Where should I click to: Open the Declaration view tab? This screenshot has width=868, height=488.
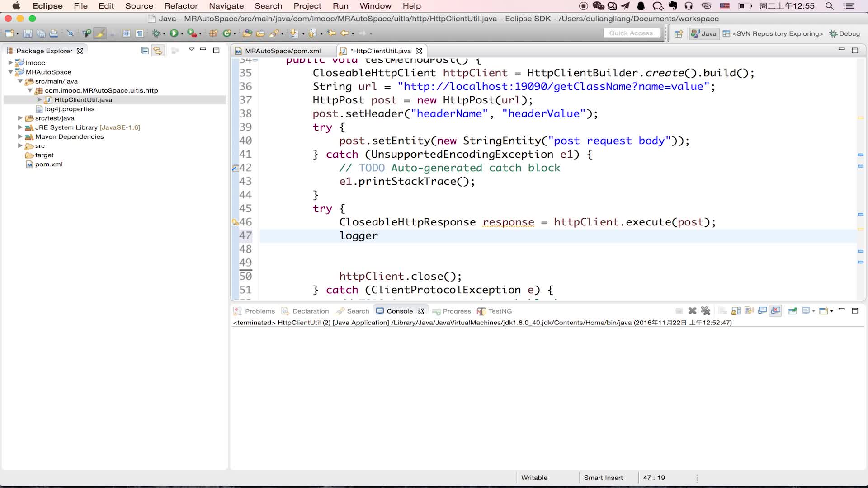pos(306,311)
